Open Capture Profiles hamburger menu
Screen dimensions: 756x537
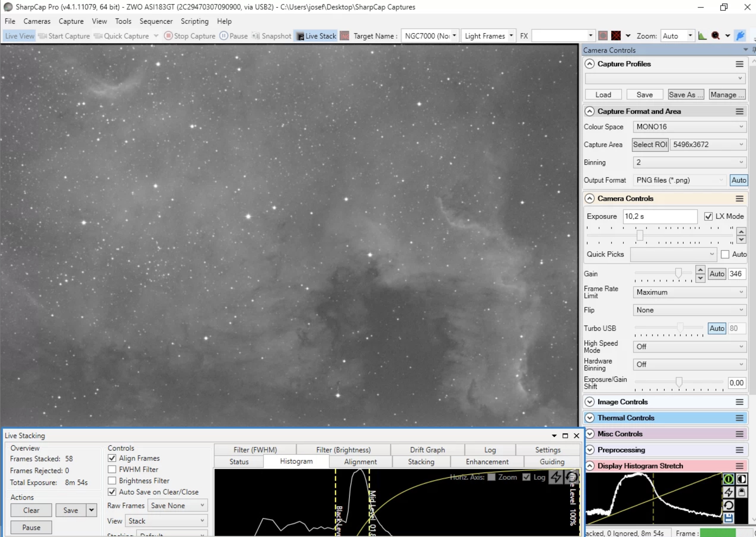coord(740,64)
